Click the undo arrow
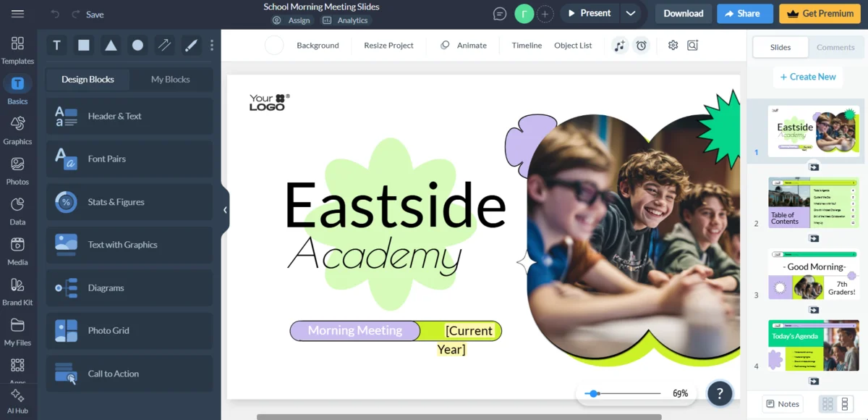Screen dimensions: 868x420 56,14
